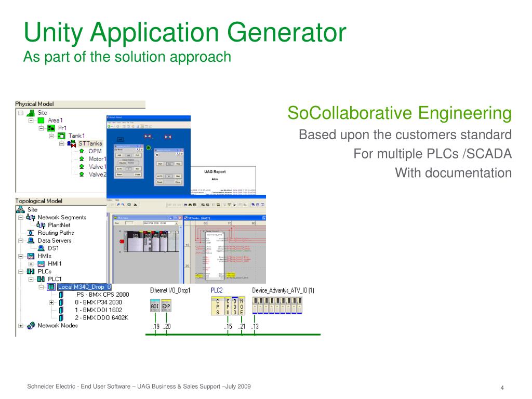Click the Pr1 process icon
The image size is (532, 399).
51,128
